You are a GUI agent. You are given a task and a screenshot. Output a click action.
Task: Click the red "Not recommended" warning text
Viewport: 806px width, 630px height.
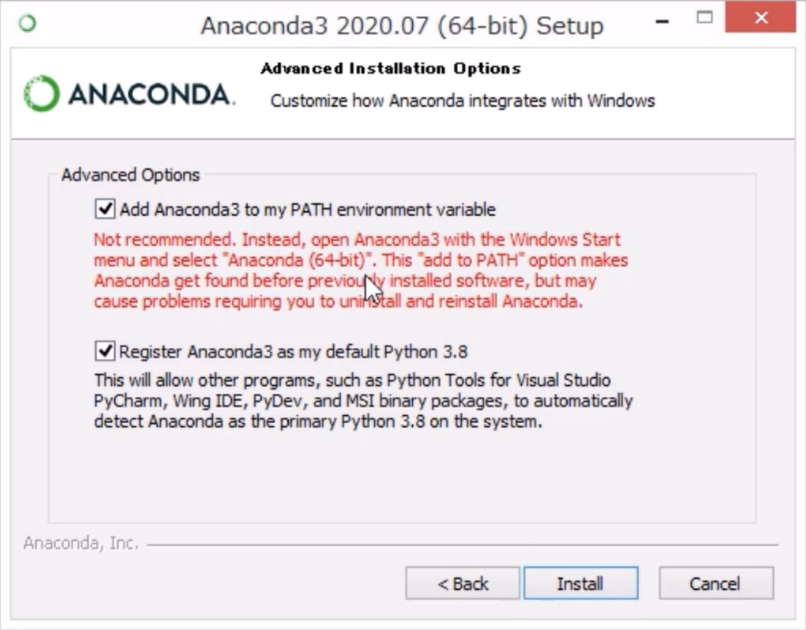(357, 270)
